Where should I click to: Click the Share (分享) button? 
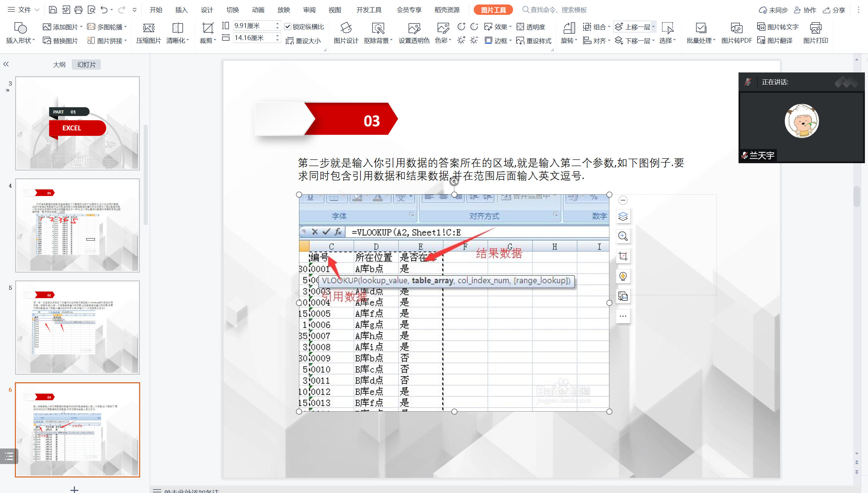coord(835,10)
